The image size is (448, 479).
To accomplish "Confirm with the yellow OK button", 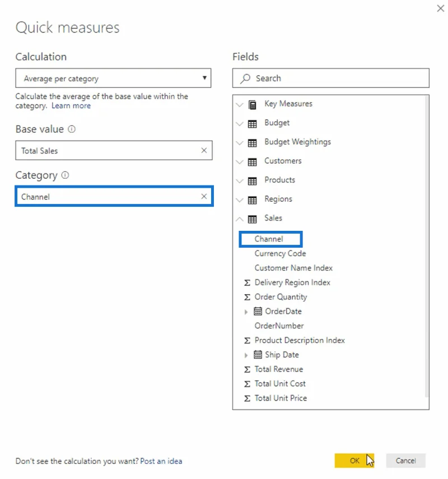I will [354, 461].
